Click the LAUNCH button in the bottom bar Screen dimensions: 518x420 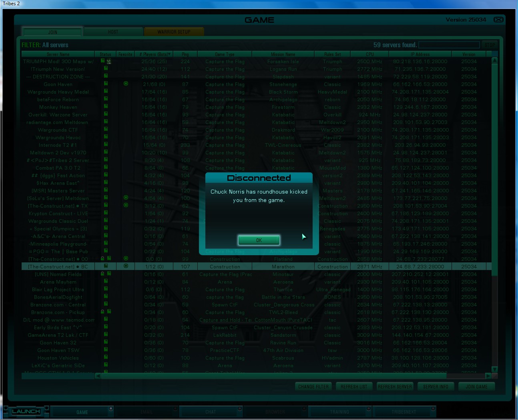pyautogui.click(x=26, y=411)
